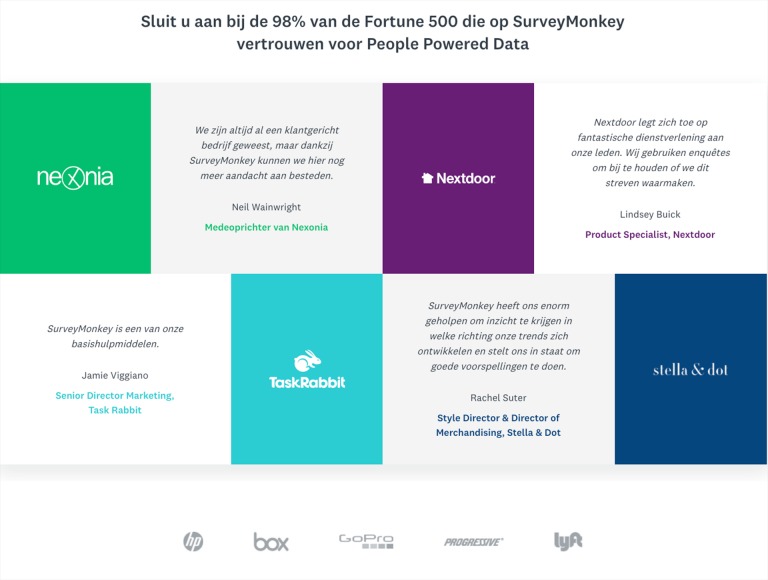768x580 pixels.
Task: Click the box logo icon
Action: (271, 542)
